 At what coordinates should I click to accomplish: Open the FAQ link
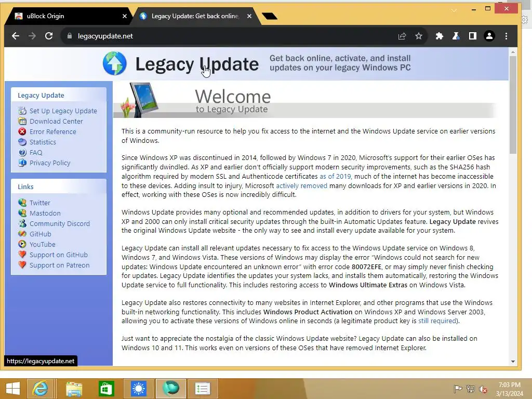[x=36, y=152]
